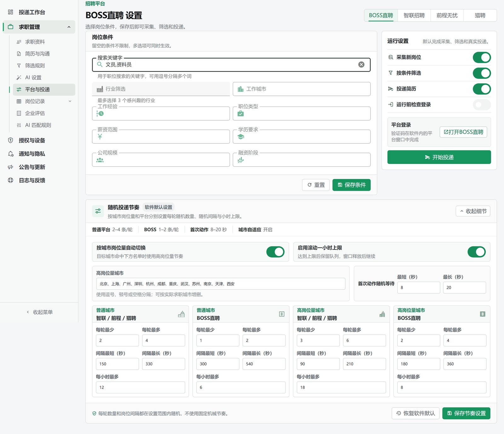The width and height of the screenshot is (504, 434).
Task: Click the 求职管理 briefcase icon in sidebar
Action: click(10, 27)
